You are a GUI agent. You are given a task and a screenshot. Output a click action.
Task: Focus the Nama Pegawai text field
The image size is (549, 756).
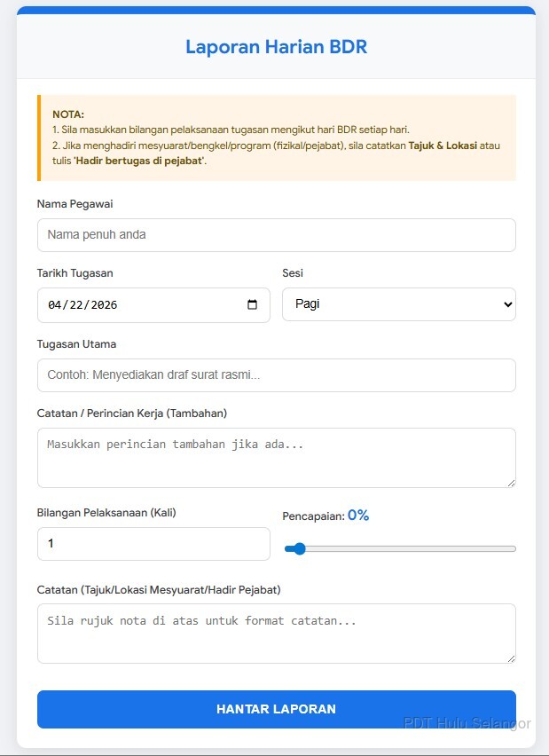click(x=276, y=235)
